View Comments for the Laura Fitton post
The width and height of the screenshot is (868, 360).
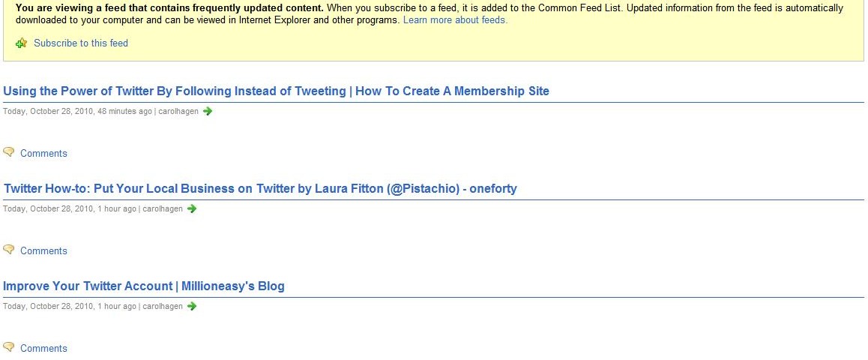tap(43, 251)
